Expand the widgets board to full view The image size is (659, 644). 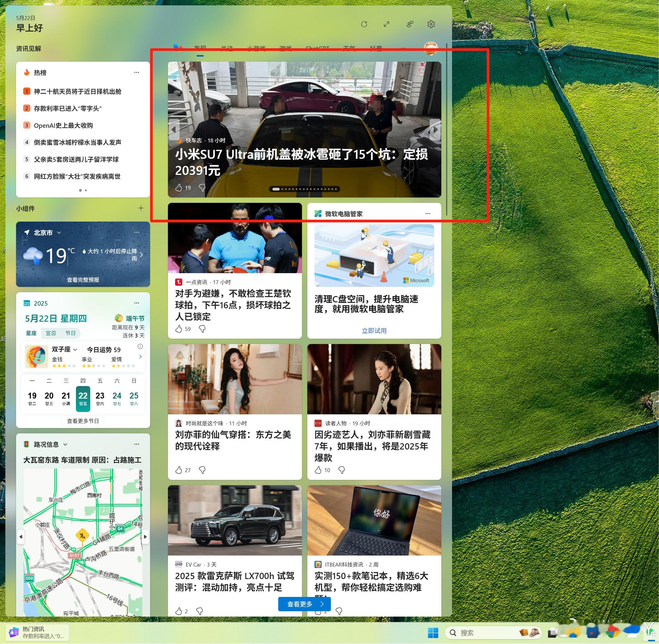pos(387,24)
